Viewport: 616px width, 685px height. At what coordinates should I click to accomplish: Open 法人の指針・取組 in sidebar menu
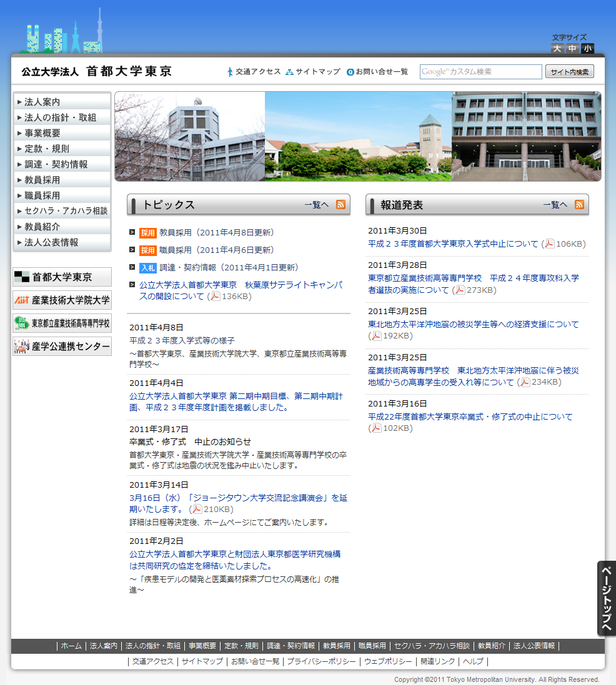pos(62,117)
